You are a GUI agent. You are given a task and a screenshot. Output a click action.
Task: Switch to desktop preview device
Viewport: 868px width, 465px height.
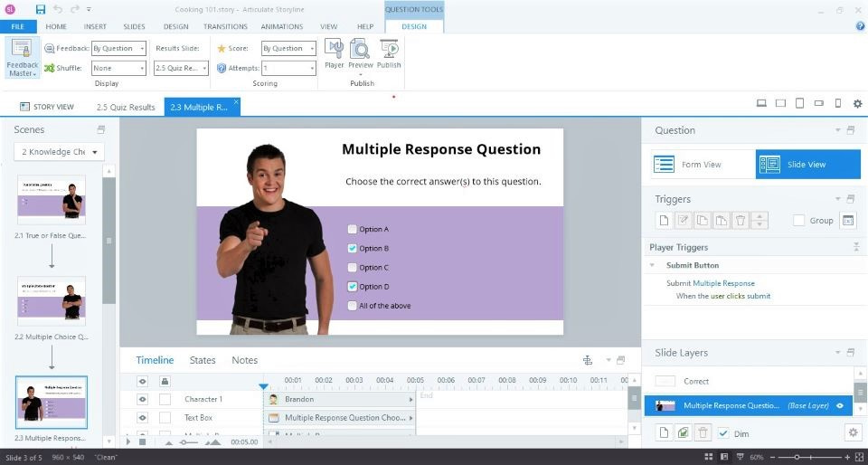[x=761, y=103]
